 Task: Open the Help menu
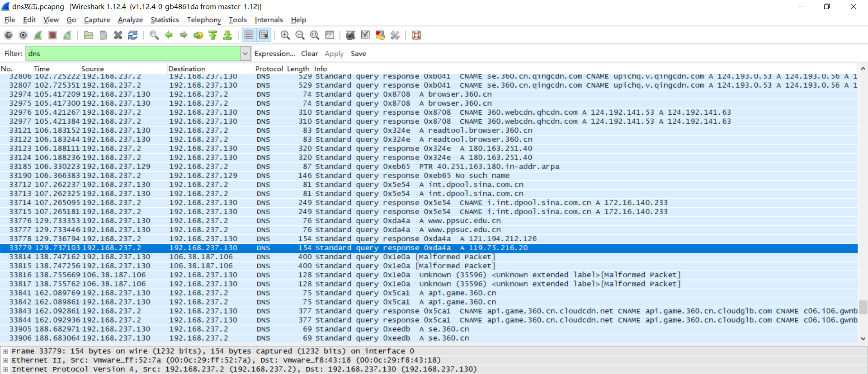298,20
